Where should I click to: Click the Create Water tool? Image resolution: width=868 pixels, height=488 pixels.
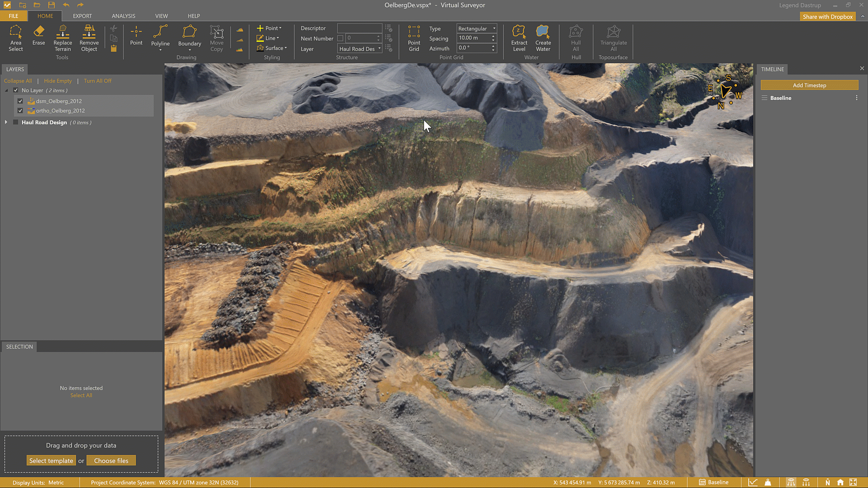click(543, 38)
